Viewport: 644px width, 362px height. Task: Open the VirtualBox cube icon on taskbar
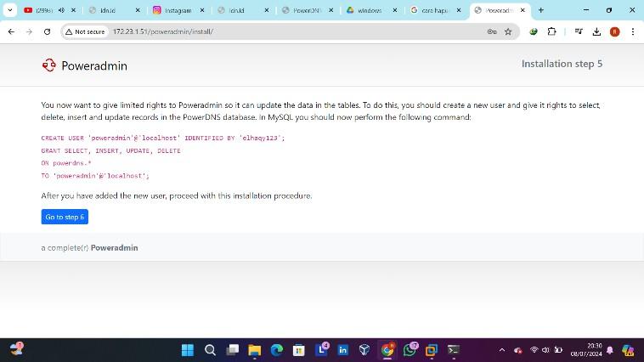coord(364,350)
